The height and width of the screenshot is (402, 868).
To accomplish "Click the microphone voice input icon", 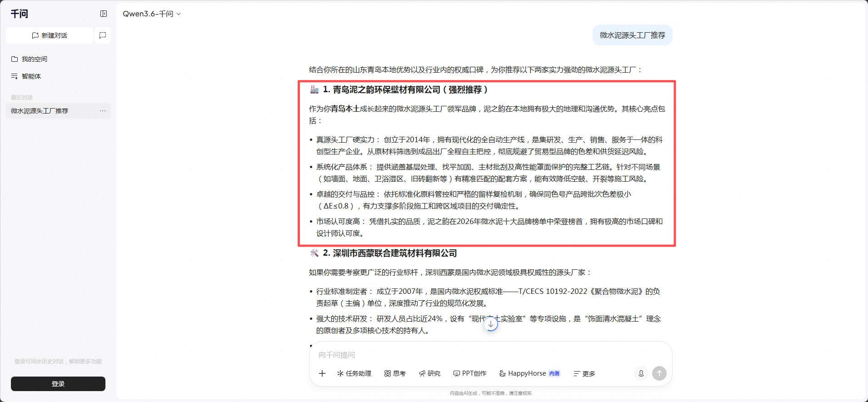I will click(641, 373).
